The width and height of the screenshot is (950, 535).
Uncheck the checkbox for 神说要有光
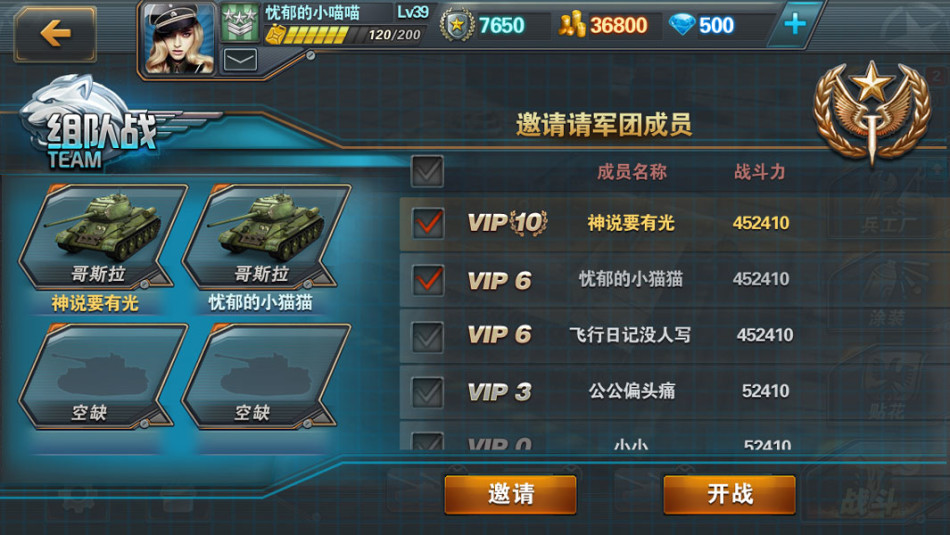click(428, 223)
